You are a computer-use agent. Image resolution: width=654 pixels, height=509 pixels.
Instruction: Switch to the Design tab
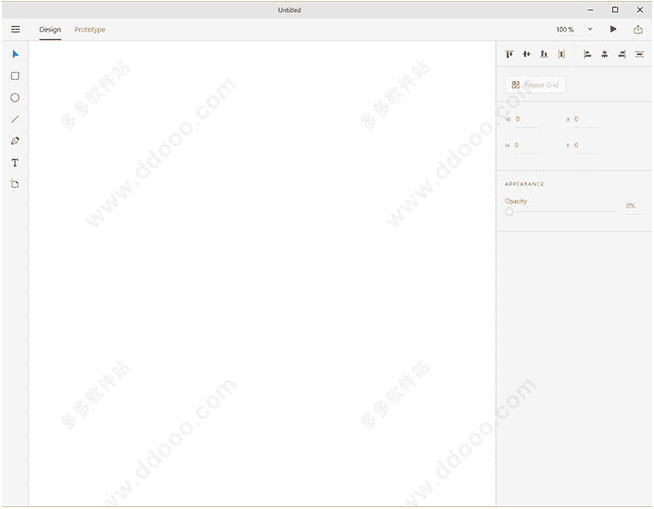pyautogui.click(x=50, y=30)
